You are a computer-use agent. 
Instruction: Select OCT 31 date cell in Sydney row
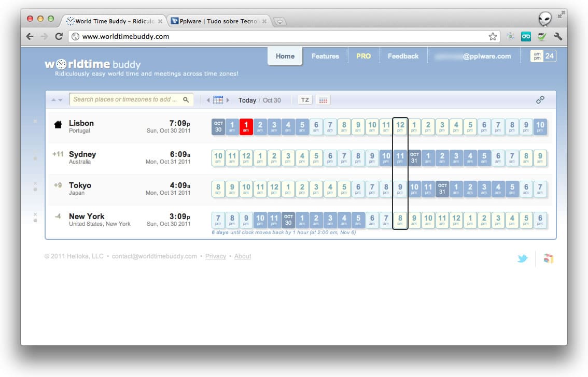pos(414,158)
